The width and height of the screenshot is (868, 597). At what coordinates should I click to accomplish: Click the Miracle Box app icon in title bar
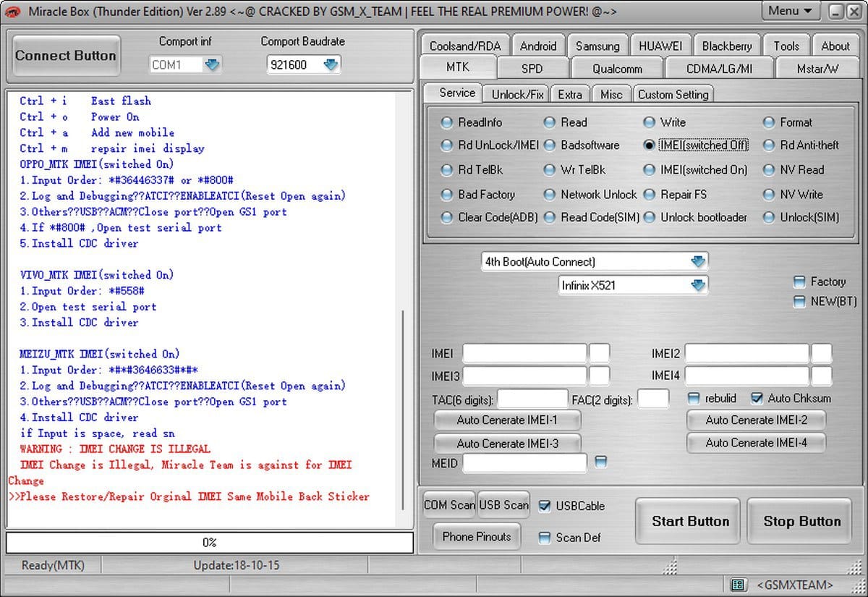click(12, 11)
